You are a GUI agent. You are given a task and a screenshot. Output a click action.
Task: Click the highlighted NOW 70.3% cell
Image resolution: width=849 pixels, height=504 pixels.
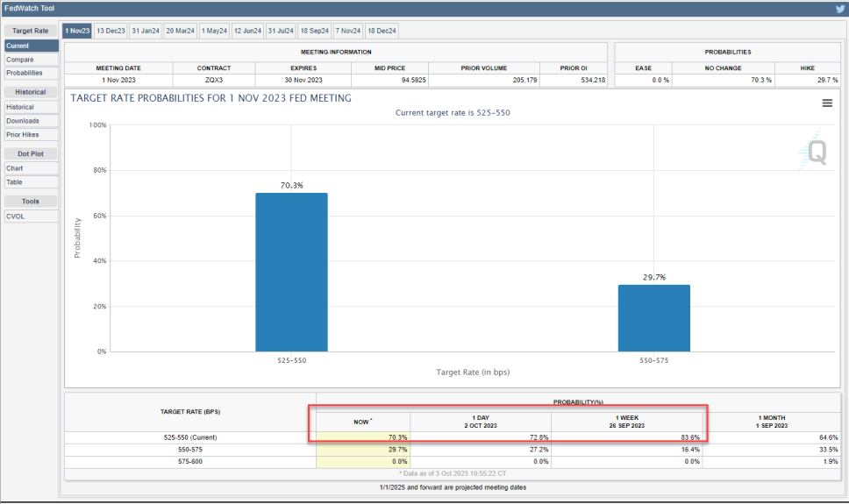pos(363,437)
